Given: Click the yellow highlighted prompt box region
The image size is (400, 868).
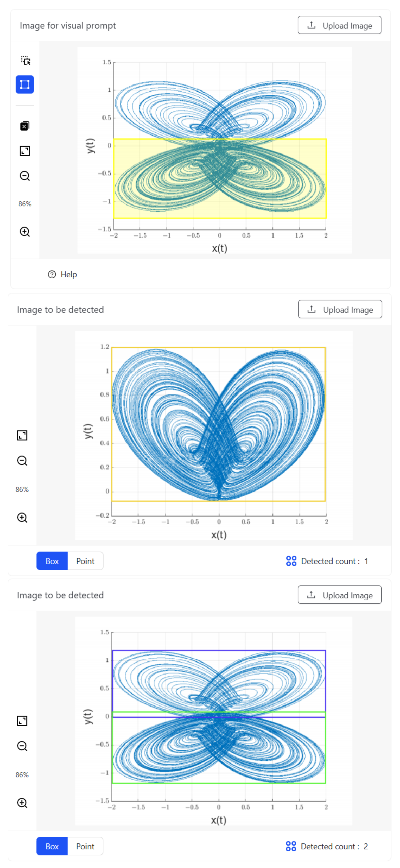Looking at the screenshot, I should [220, 179].
